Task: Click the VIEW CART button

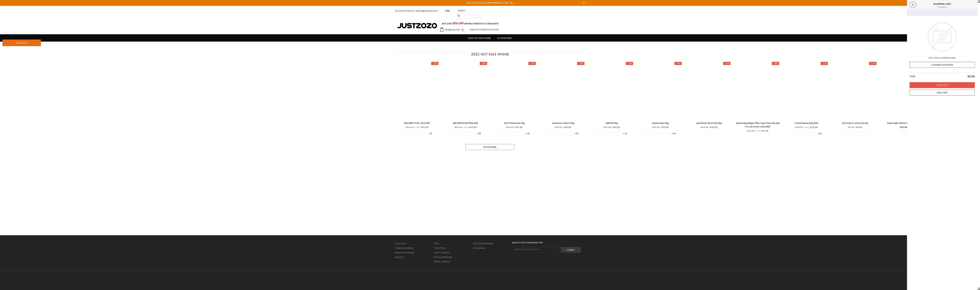Action: (x=942, y=93)
